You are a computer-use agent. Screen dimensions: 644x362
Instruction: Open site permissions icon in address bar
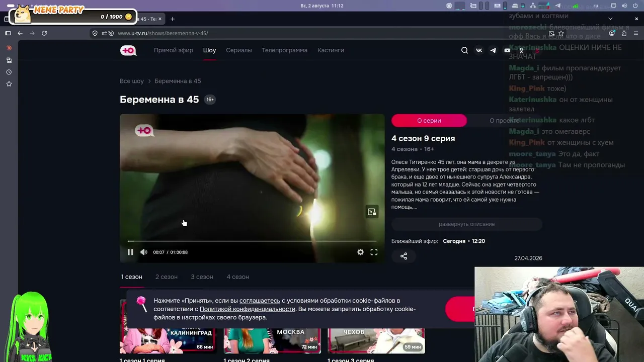104,33
